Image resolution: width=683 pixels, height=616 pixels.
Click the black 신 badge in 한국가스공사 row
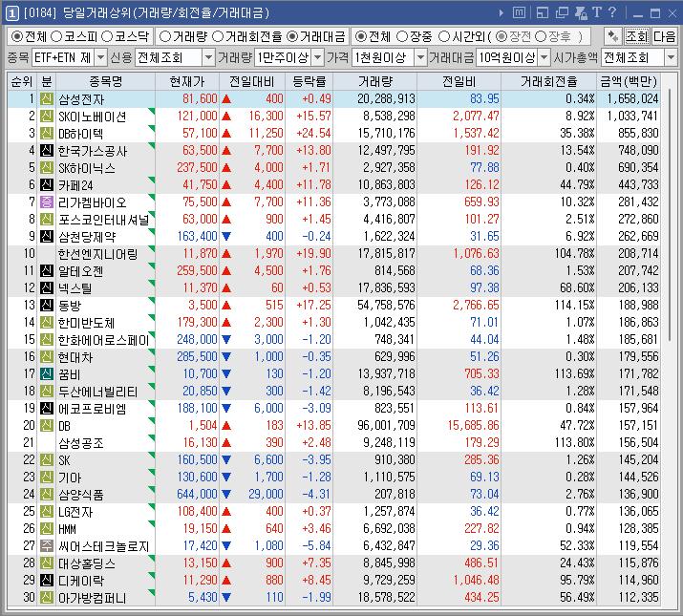47,151
